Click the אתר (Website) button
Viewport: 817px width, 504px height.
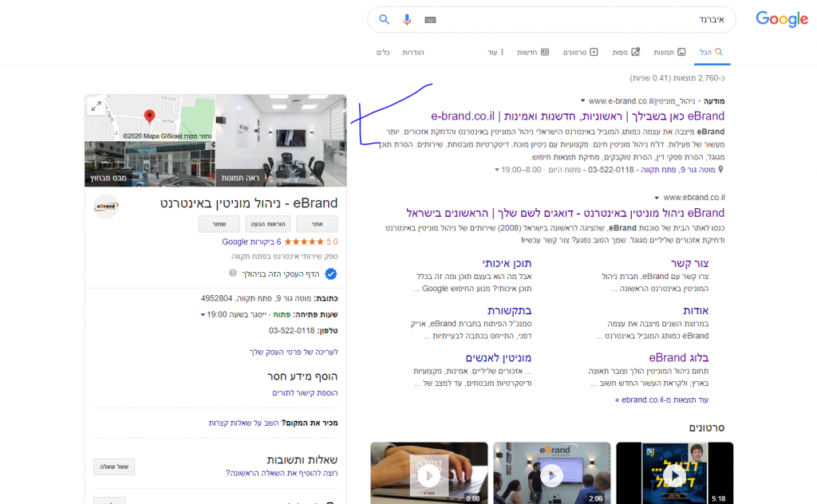(317, 224)
